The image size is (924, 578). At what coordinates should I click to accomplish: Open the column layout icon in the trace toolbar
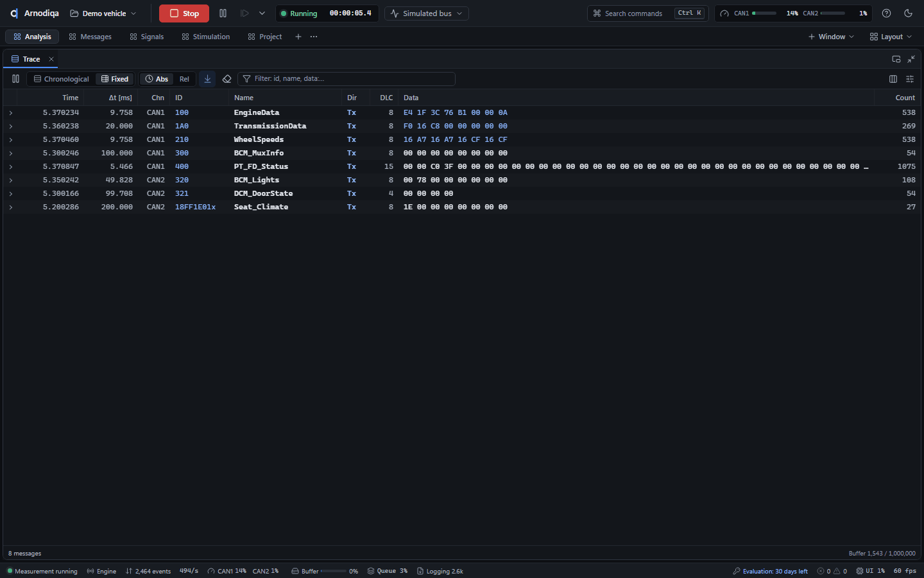click(893, 79)
